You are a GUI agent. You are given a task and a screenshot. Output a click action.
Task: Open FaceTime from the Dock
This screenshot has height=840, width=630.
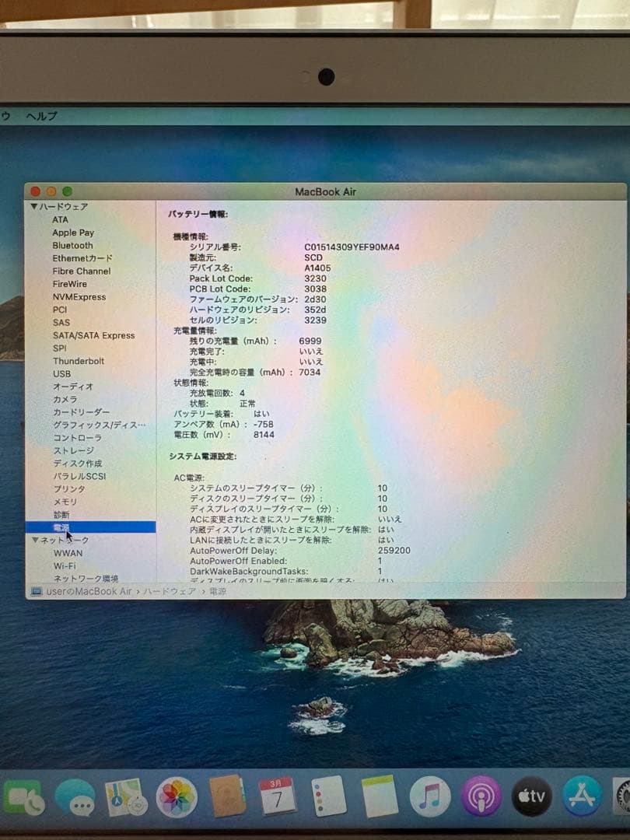(x=23, y=798)
